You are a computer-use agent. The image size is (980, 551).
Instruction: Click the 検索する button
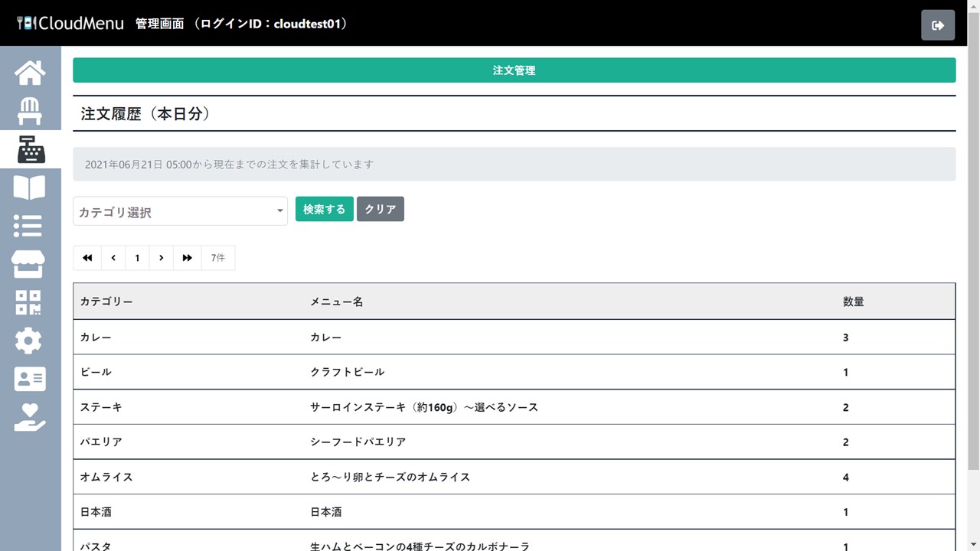pyautogui.click(x=325, y=209)
